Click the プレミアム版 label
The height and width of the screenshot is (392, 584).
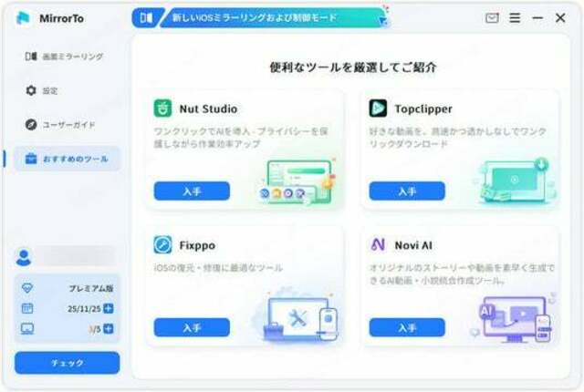91,288
